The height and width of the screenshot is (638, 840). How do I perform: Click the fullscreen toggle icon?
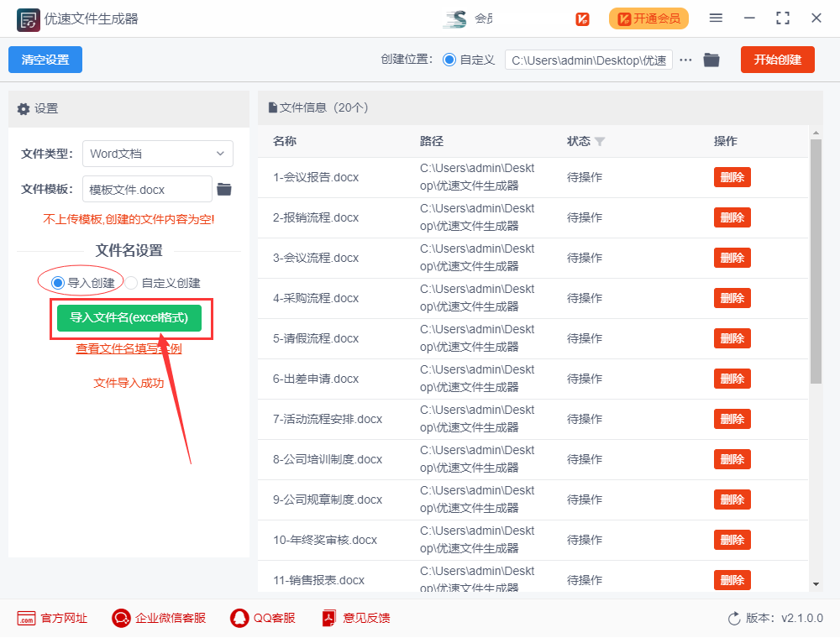pos(783,18)
